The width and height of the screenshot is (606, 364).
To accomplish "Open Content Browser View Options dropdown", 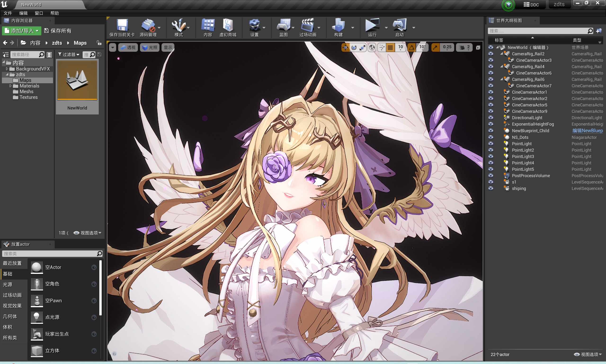I will tap(87, 233).
